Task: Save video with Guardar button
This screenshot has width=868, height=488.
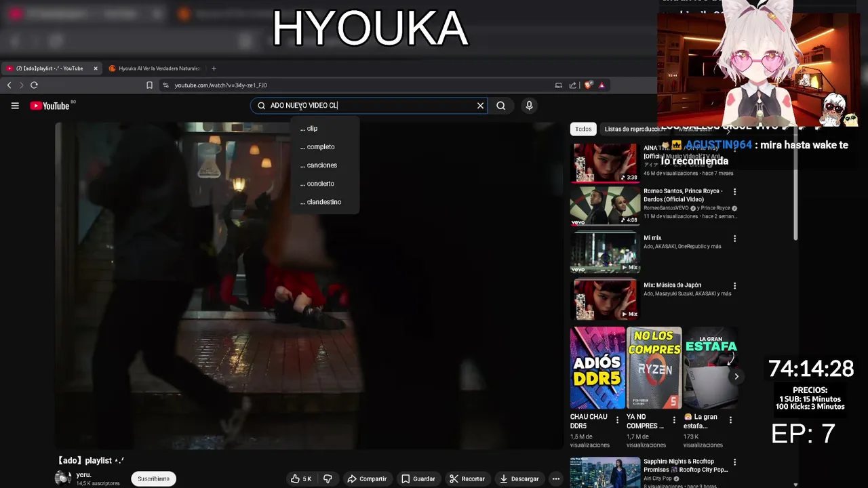Action: click(x=418, y=479)
